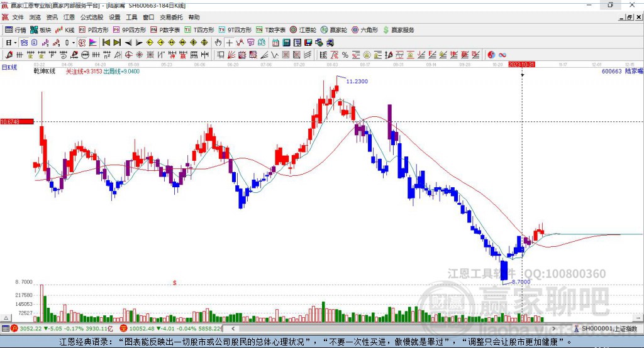
Task: Click the 8.7000 low price label
Action: [521, 281]
